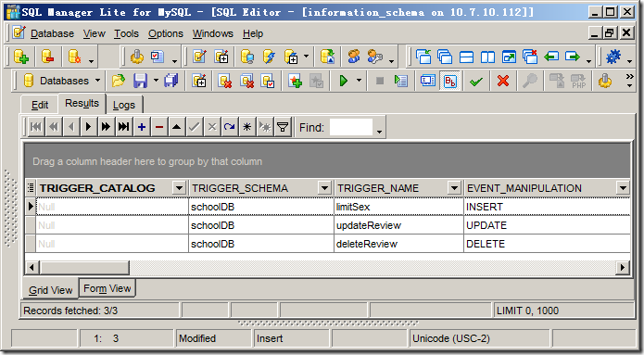The height and width of the screenshot is (355, 644).
Task: Click the Tile windows vertically icon
Action: (487, 57)
